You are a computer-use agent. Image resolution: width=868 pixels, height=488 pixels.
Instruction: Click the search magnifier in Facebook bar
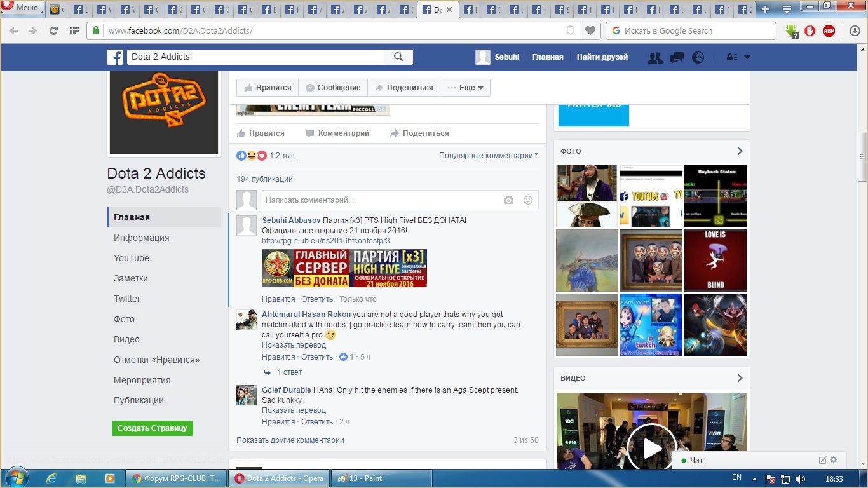[x=398, y=57]
